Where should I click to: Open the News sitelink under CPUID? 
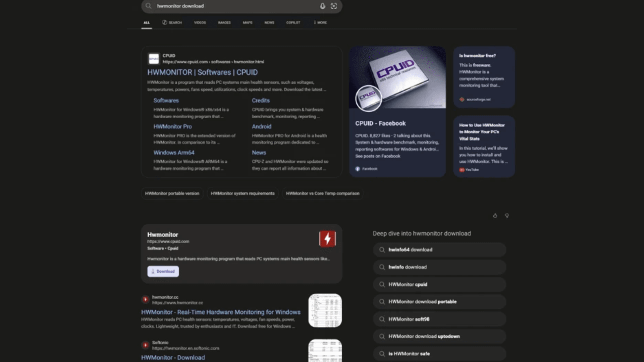(x=259, y=153)
